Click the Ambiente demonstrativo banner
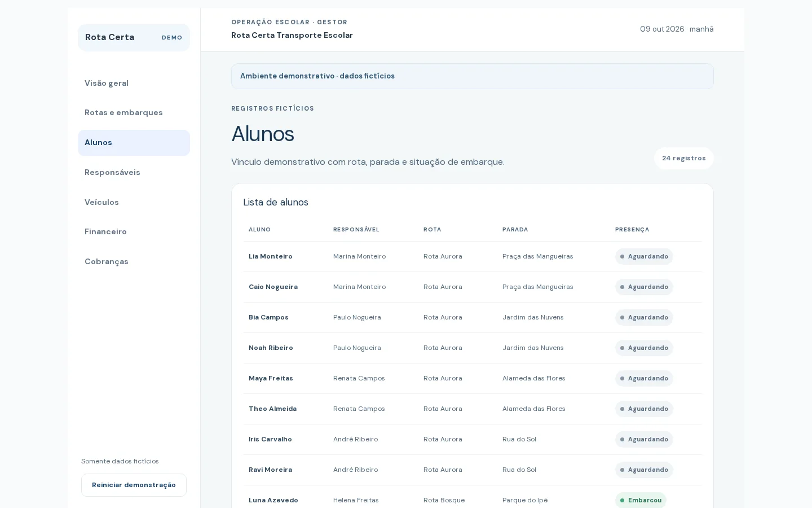This screenshot has width=812, height=508. pos(473,76)
